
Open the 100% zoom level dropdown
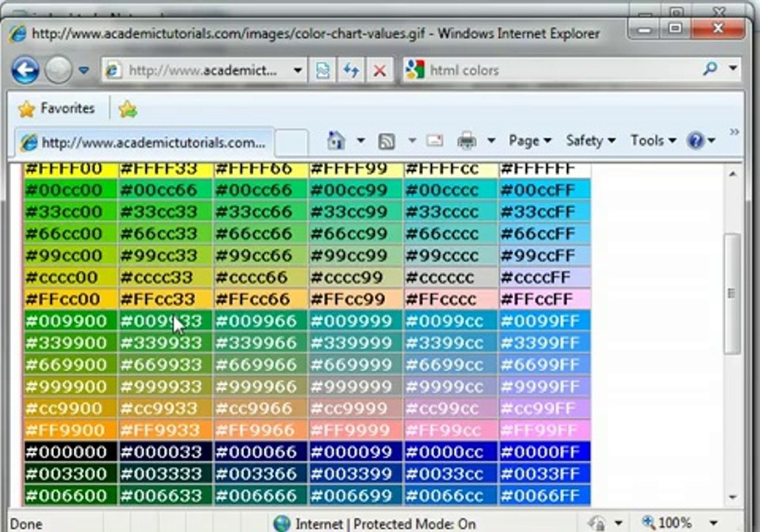tap(713, 523)
